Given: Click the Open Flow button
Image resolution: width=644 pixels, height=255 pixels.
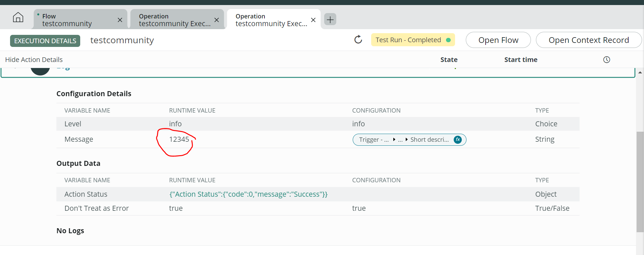Looking at the screenshot, I should click(498, 40).
